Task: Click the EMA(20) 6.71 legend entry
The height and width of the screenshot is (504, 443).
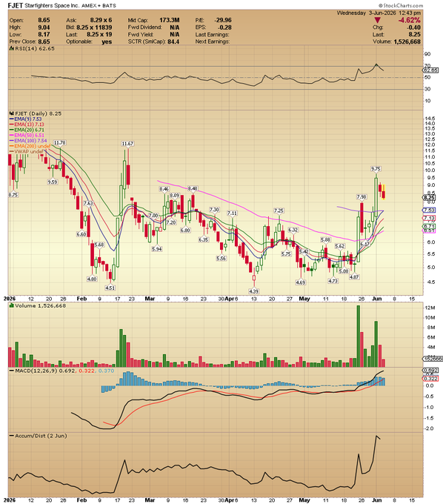Action: pyautogui.click(x=27, y=130)
